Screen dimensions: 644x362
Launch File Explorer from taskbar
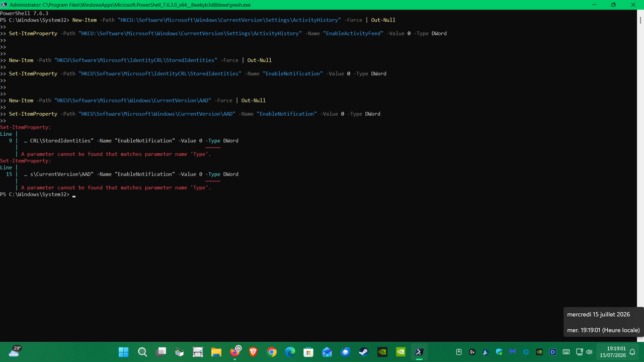coord(216,352)
